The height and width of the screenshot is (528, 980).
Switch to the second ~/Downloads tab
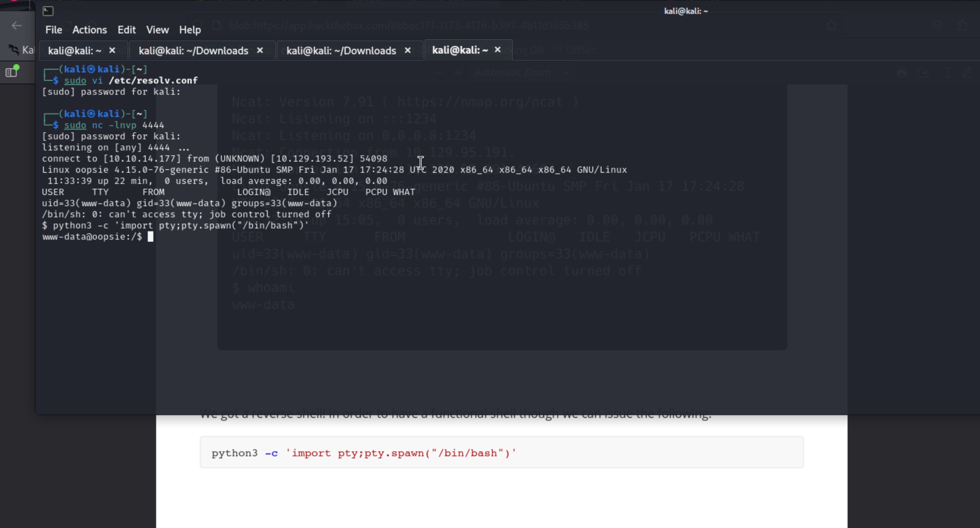[341, 51]
